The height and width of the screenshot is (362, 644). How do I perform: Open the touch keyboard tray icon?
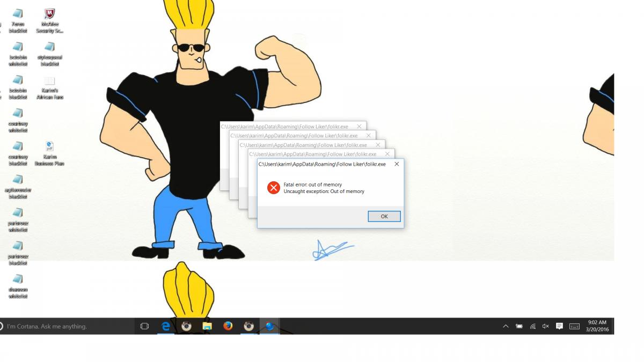574,326
